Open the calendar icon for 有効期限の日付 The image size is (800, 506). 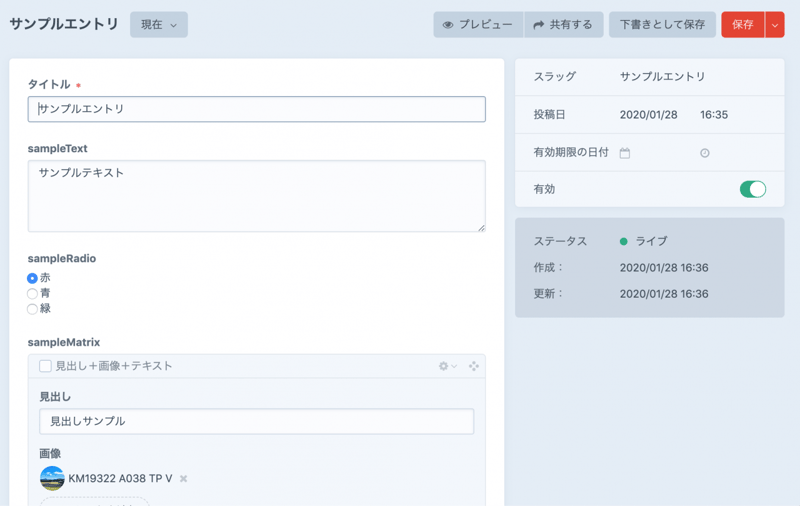(x=625, y=153)
